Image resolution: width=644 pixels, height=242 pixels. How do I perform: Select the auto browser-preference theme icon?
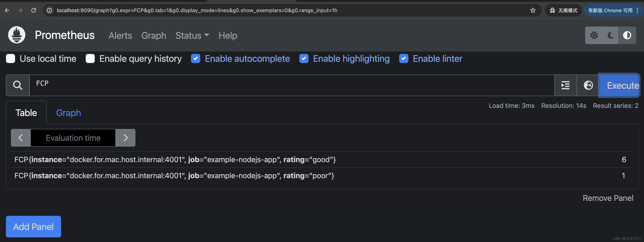click(627, 35)
